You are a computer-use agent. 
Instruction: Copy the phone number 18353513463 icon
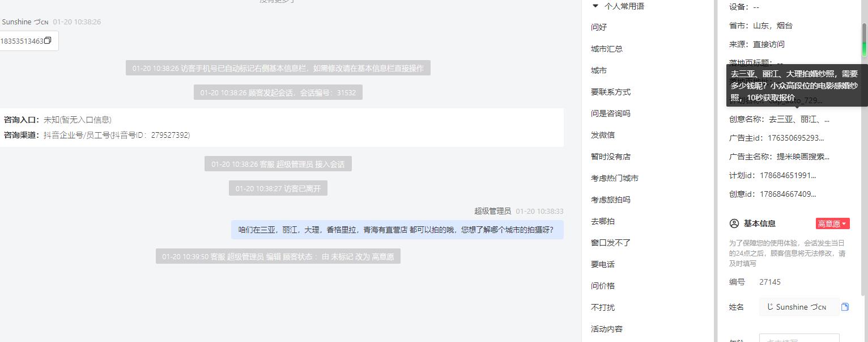click(x=48, y=41)
